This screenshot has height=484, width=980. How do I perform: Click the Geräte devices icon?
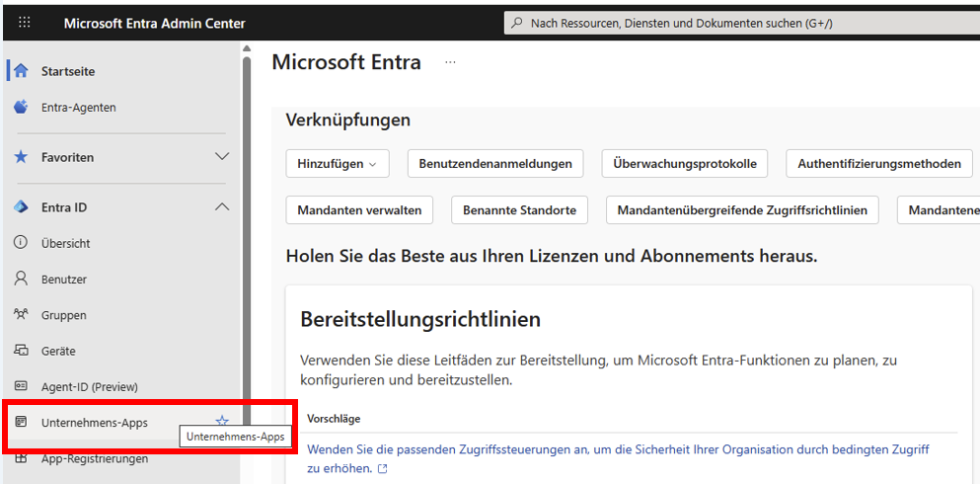click(21, 351)
